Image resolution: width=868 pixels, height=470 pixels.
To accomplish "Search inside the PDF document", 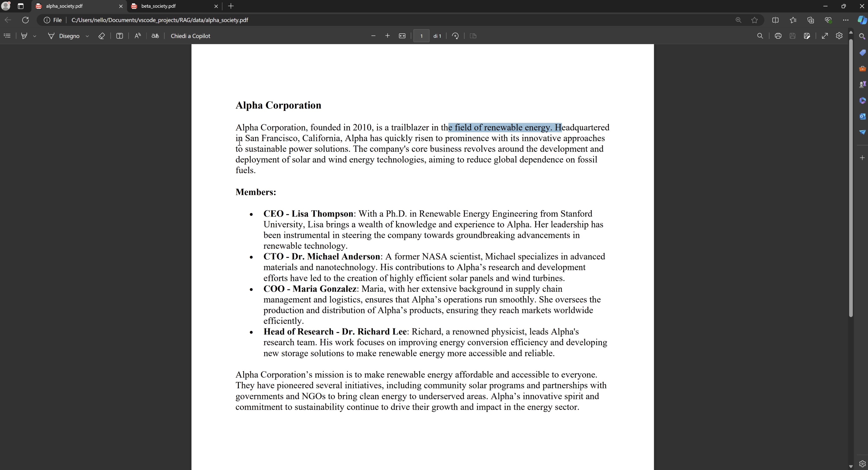I will [x=760, y=36].
